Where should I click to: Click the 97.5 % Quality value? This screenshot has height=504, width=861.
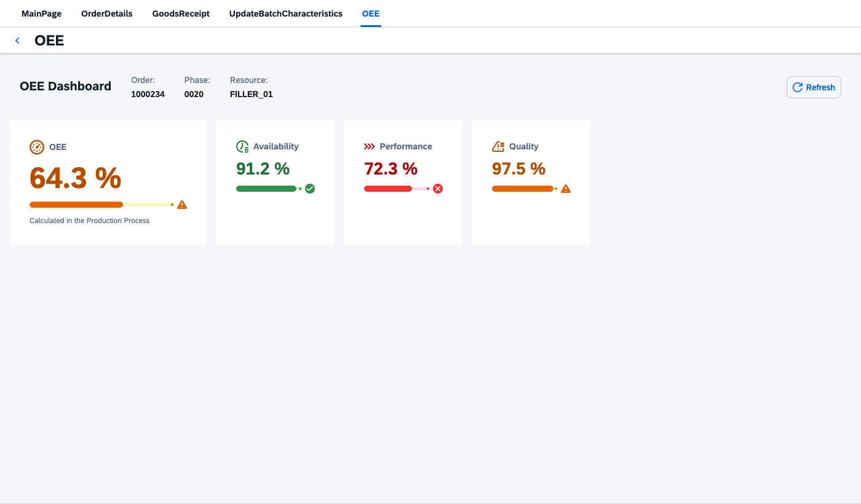pos(518,168)
